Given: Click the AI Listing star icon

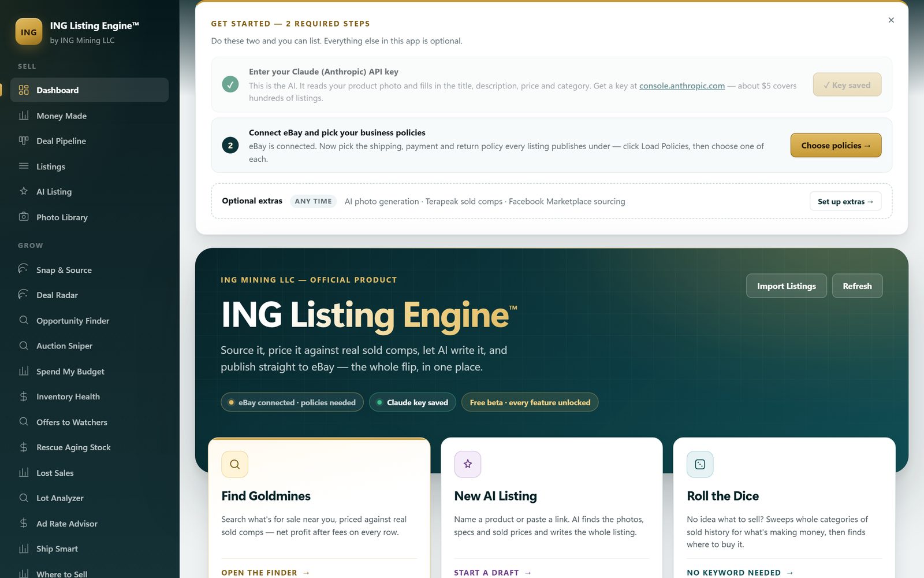Looking at the screenshot, I should [24, 191].
